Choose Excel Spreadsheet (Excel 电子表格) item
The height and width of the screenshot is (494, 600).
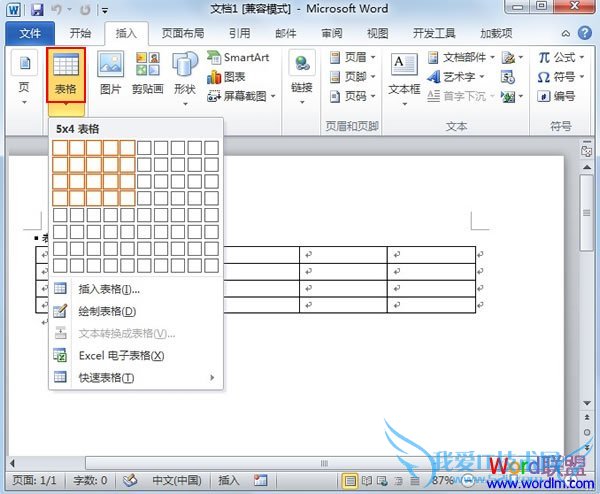coord(136,356)
